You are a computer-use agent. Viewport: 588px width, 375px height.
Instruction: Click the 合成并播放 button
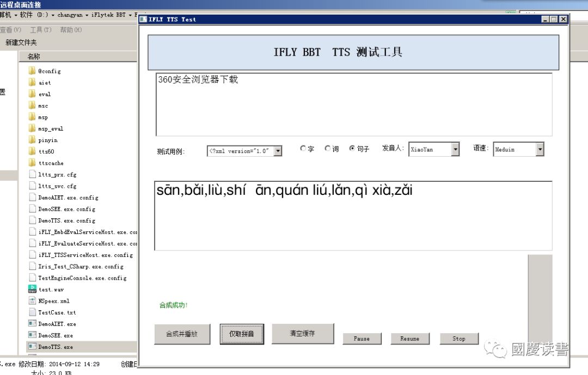[182, 334]
